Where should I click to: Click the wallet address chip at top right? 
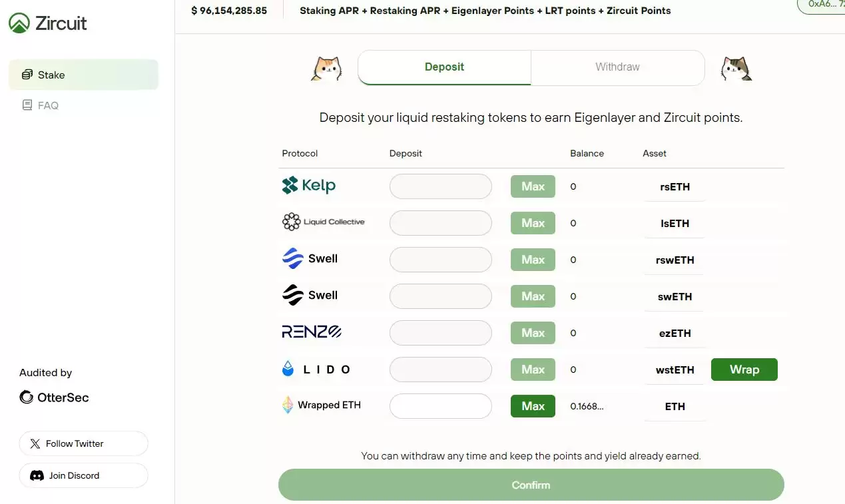pos(824,5)
